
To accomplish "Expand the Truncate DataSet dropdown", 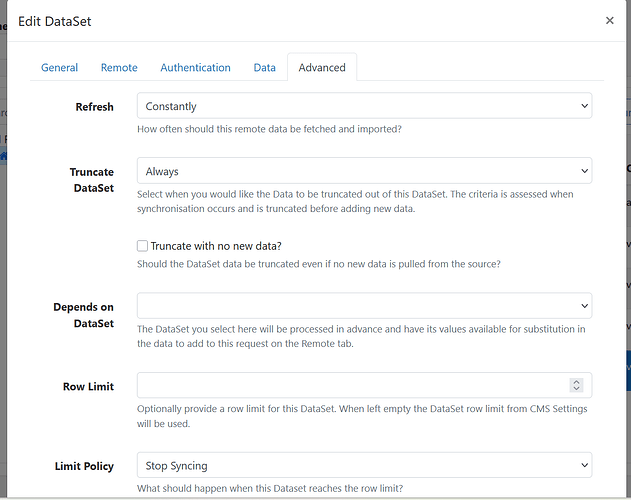I will (x=364, y=171).
